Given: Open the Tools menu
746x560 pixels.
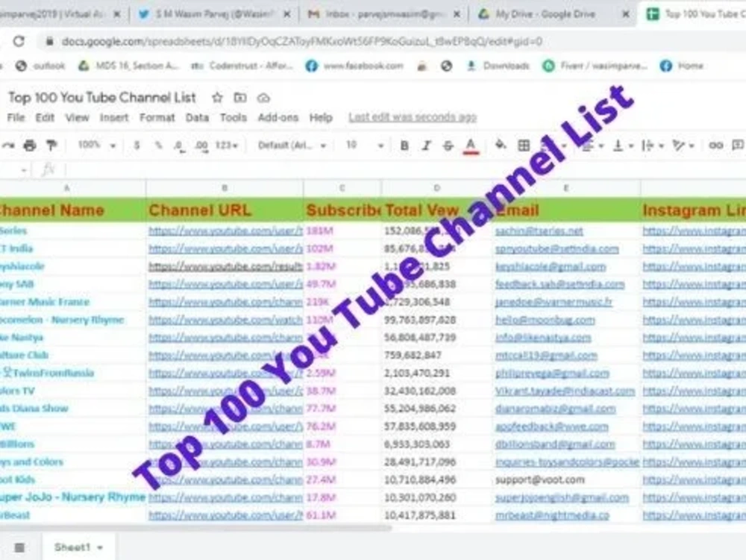Looking at the screenshot, I should pos(233,117).
